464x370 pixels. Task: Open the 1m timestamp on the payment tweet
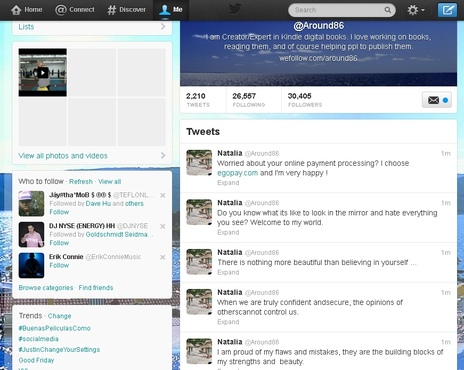click(446, 154)
